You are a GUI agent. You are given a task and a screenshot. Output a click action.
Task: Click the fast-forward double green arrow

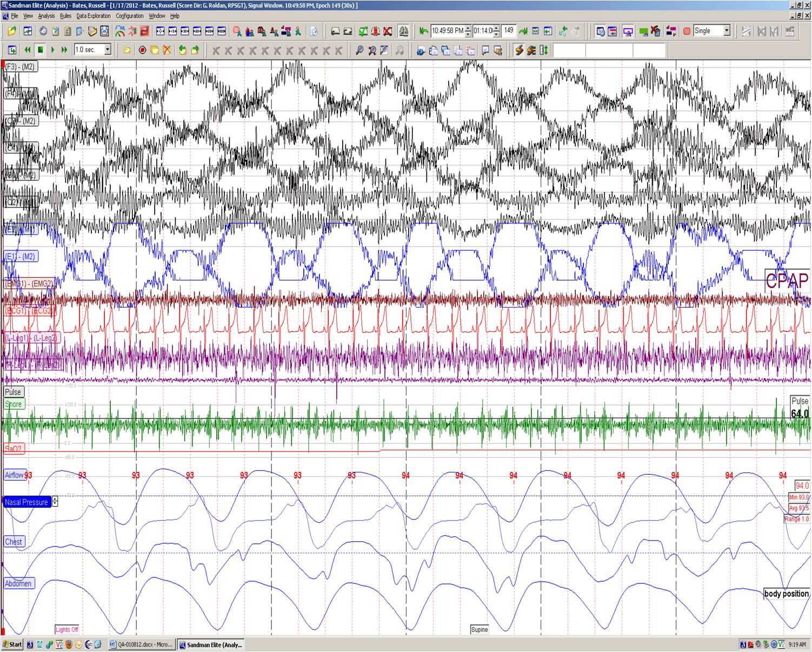click(x=64, y=50)
